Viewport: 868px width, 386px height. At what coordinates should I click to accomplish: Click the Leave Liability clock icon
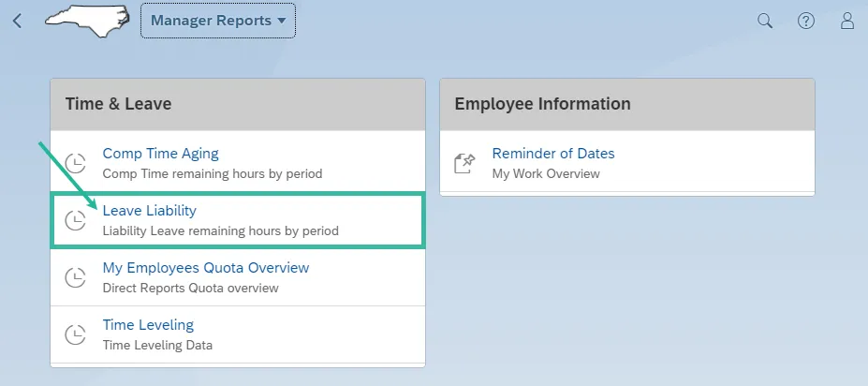click(75, 220)
